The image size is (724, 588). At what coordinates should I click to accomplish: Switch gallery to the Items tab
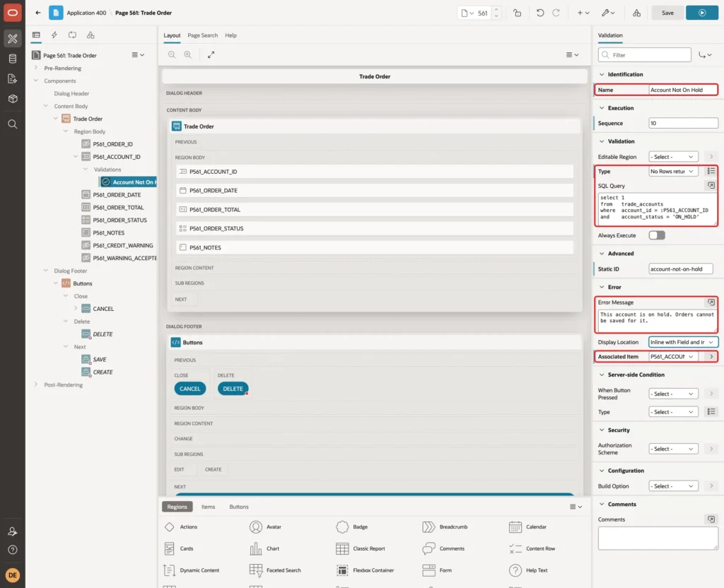point(209,507)
